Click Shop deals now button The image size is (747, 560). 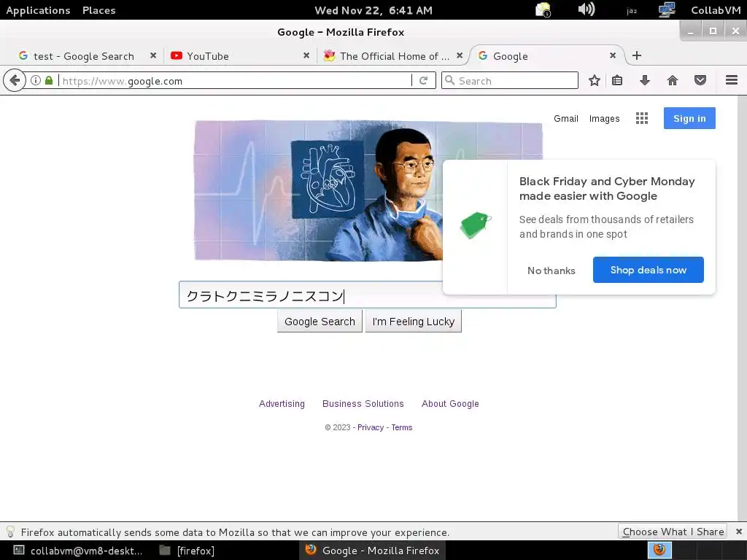pyautogui.click(x=648, y=270)
